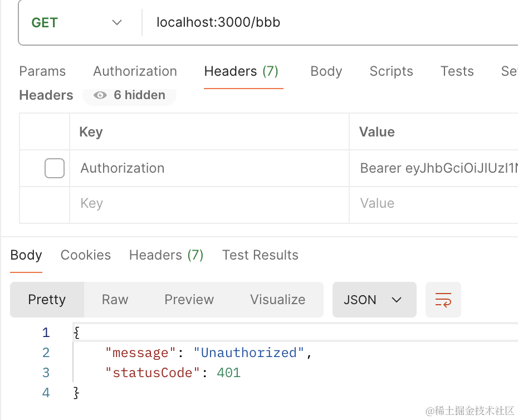Switch to the Params tab

click(x=42, y=71)
